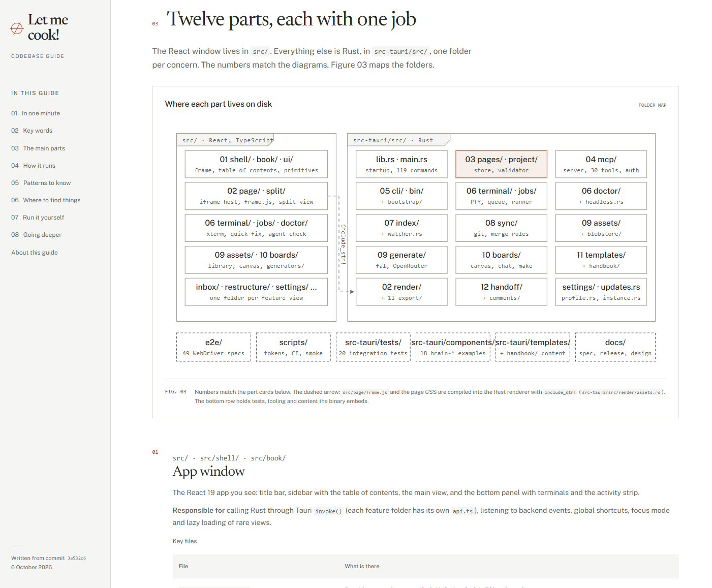Click the App window heading
The image size is (712, 588).
(208, 471)
